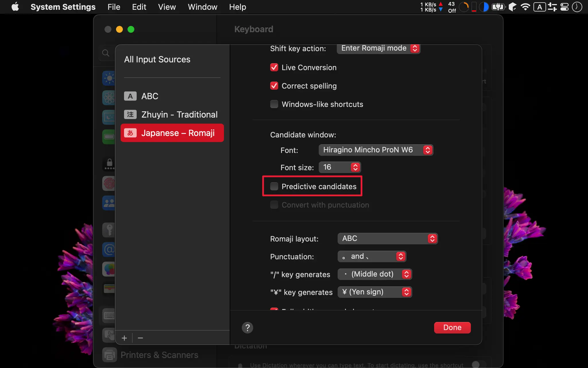Image resolution: width=588 pixels, height=368 pixels.
Task: Open the Punctuation style dropdown
Action: 372,256
